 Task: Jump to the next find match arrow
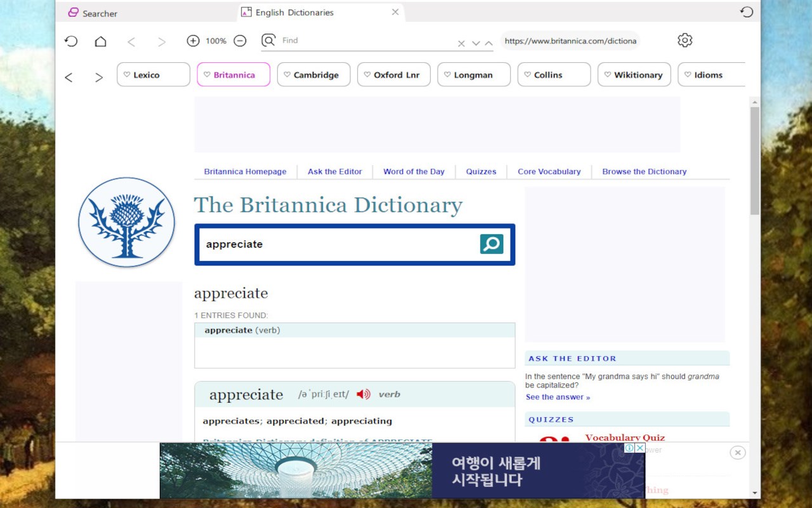click(476, 43)
